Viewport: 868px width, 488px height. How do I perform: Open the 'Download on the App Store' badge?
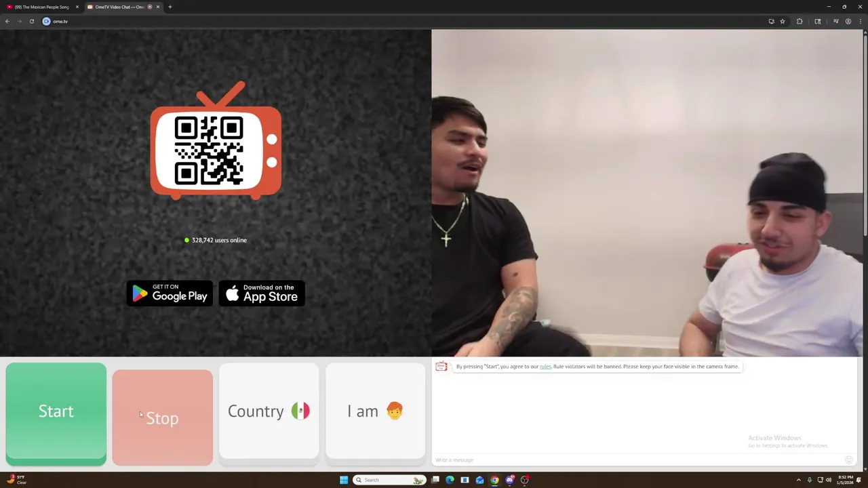point(262,293)
